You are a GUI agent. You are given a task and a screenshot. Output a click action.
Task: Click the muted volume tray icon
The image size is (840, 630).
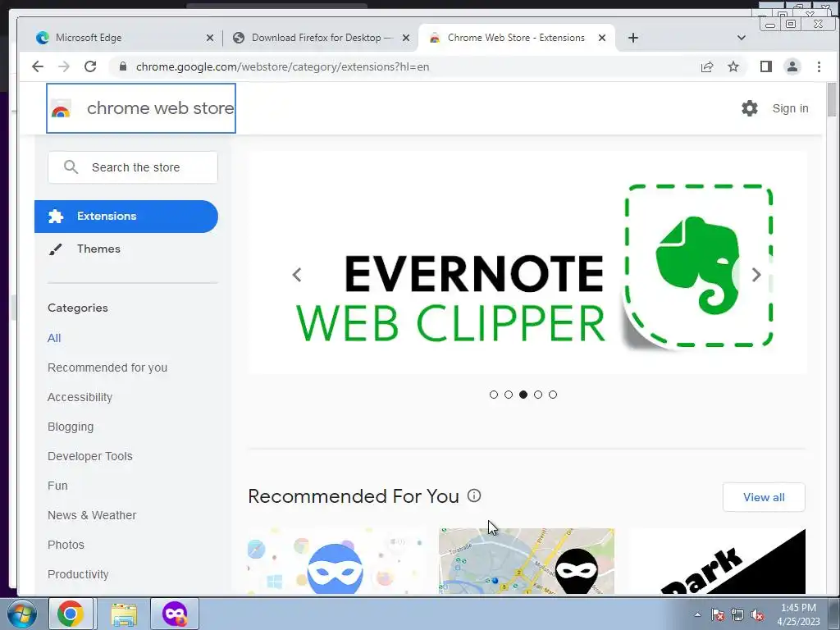click(x=757, y=614)
